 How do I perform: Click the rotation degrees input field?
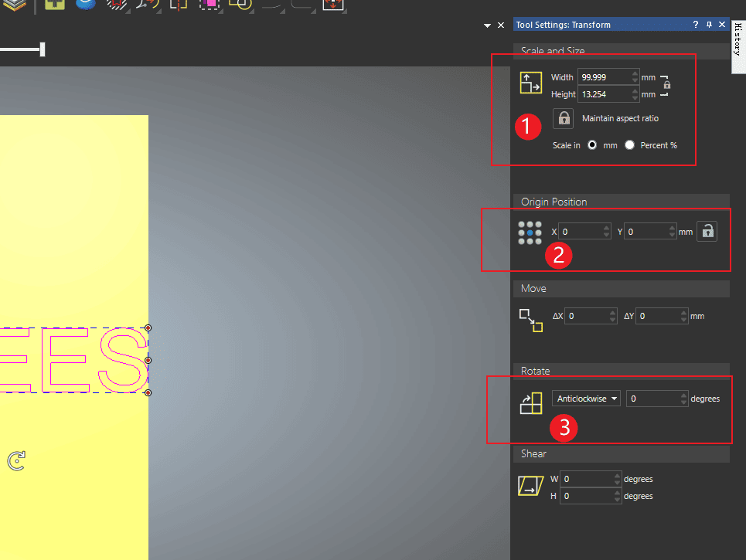pos(652,399)
